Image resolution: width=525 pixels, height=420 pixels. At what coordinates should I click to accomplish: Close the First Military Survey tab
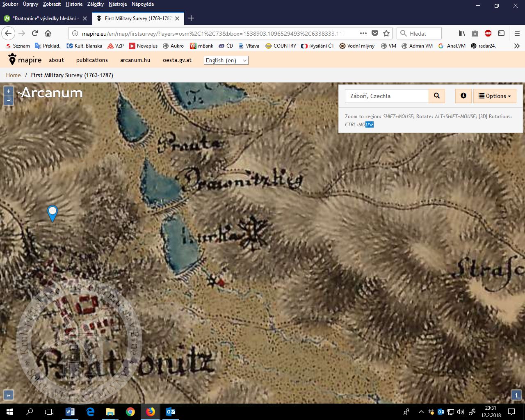[x=177, y=18]
